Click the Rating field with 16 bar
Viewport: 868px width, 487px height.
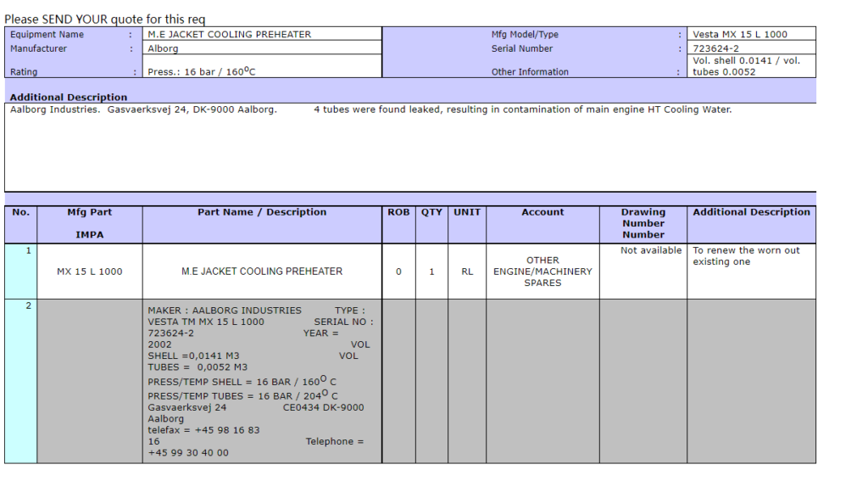coord(261,72)
